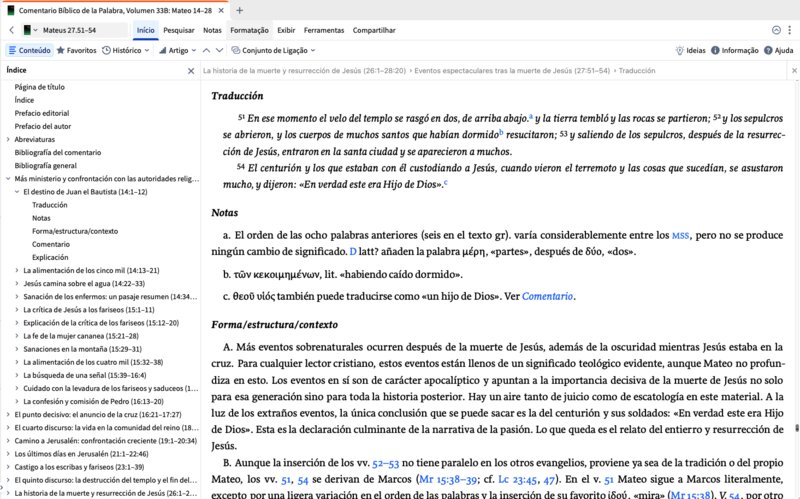Viewport: 800px width, 499px height.
Task: Open the book resource icon dropdown
Action: [30, 30]
